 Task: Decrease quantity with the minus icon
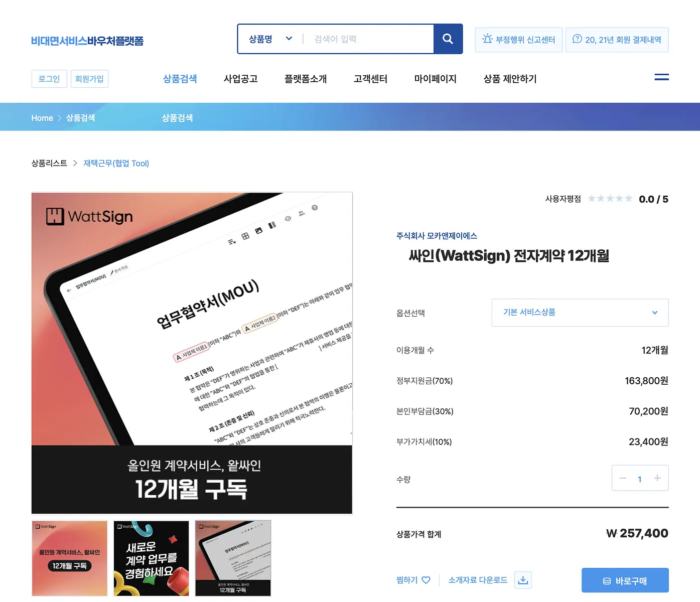(623, 478)
